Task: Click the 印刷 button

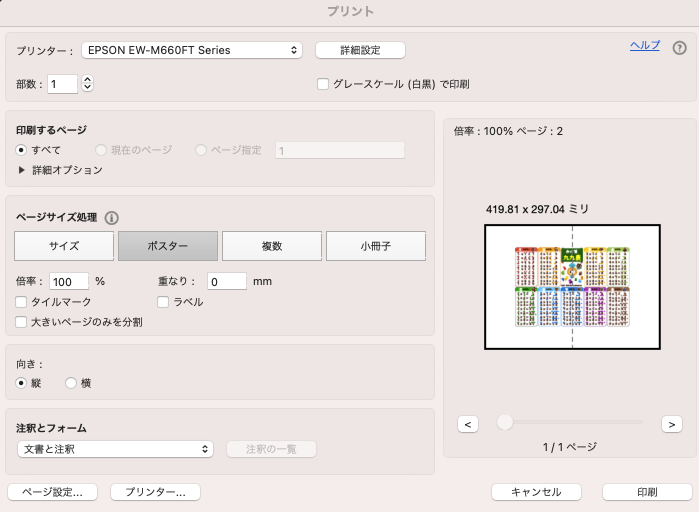Action: (x=646, y=492)
